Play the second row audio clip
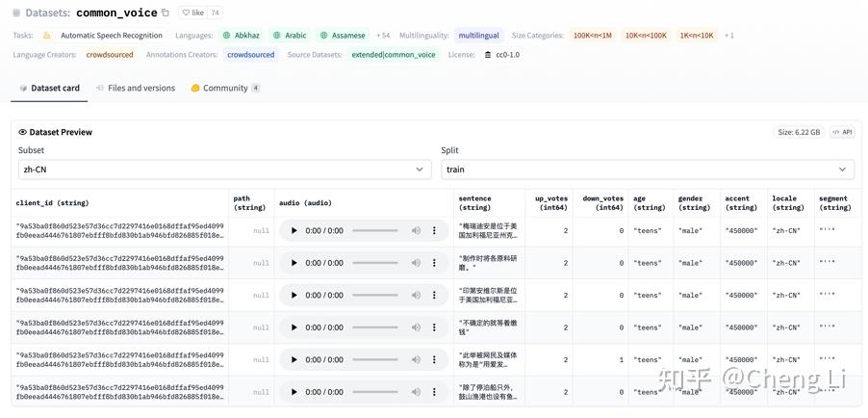Viewport: 868px width, 418px height. 294,263
